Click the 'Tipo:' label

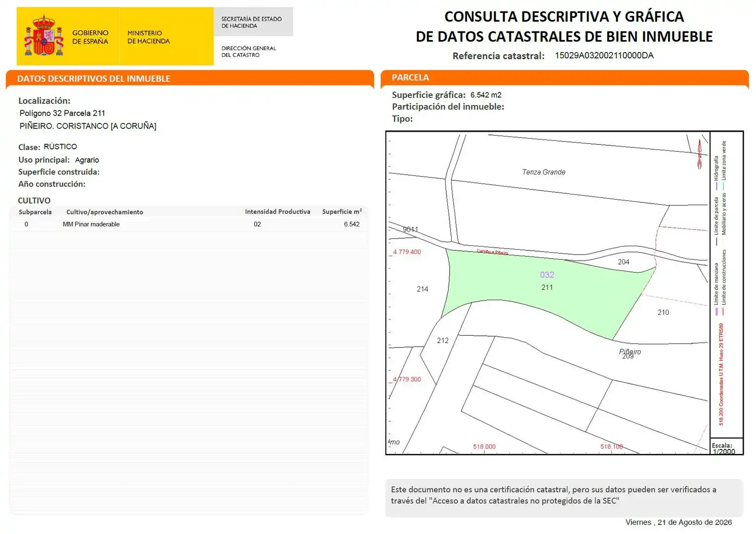(x=402, y=119)
